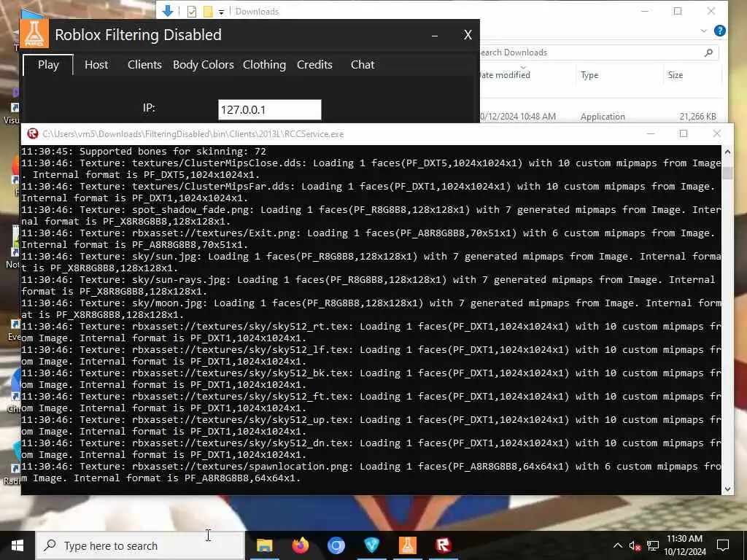Switch to RCCService red R taskbar icon
Image resolution: width=747 pixels, height=560 pixels.
coord(443,545)
